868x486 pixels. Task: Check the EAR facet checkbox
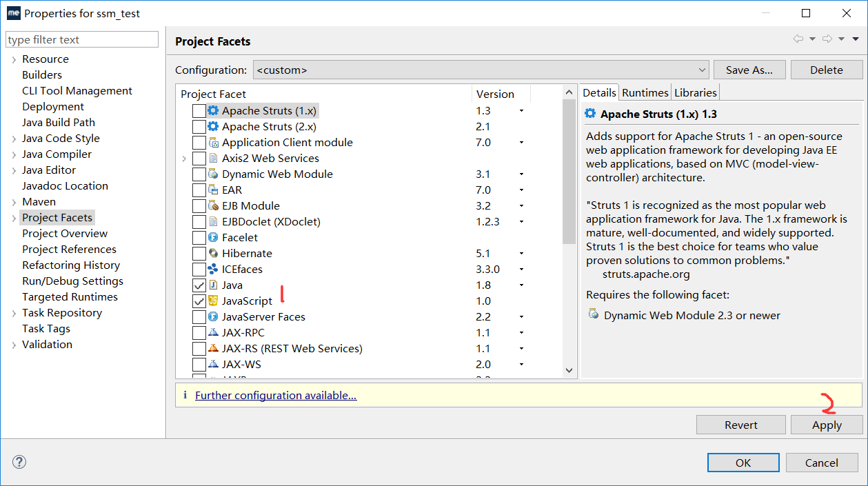tap(199, 190)
